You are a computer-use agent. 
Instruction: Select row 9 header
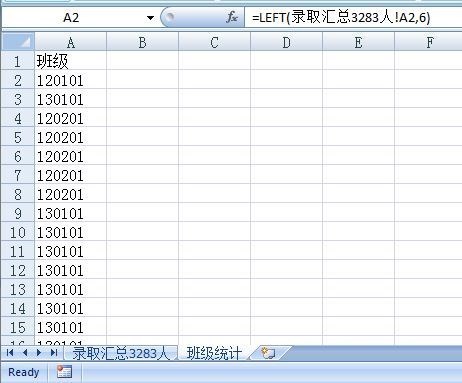pyautogui.click(x=18, y=213)
